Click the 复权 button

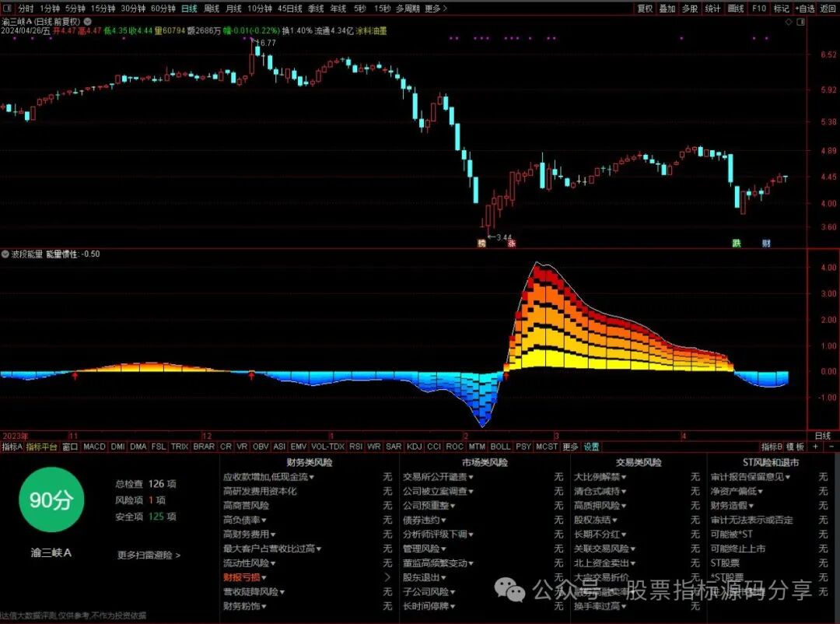coord(645,9)
